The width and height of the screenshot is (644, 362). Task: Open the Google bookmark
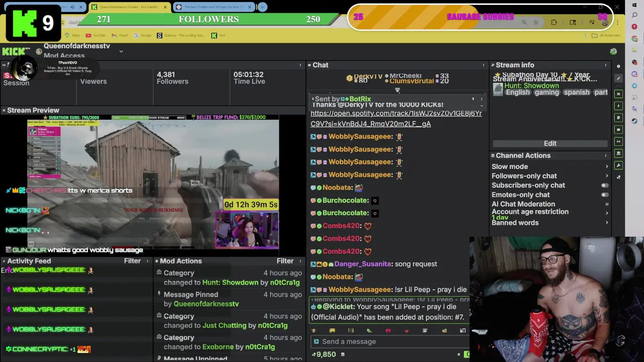pyautogui.click(x=142, y=35)
